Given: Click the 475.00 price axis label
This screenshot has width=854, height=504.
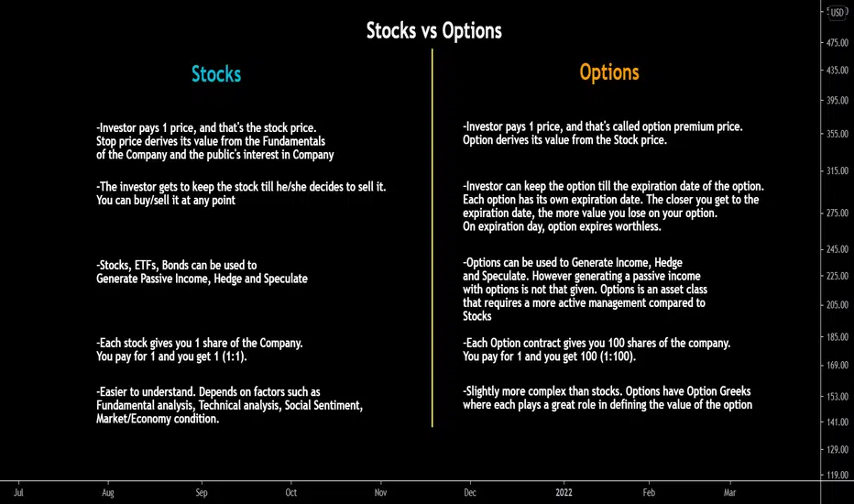Looking at the screenshot, I should click(838, 43).
